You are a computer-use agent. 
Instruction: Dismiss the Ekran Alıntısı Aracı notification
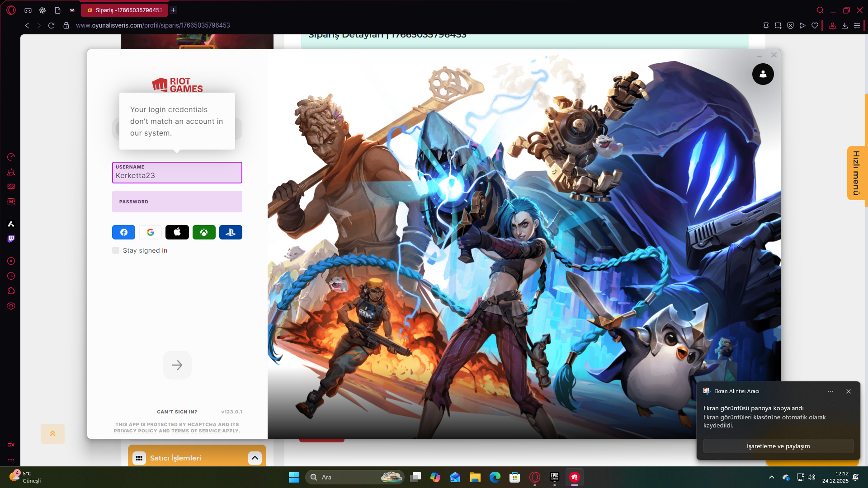849,391
